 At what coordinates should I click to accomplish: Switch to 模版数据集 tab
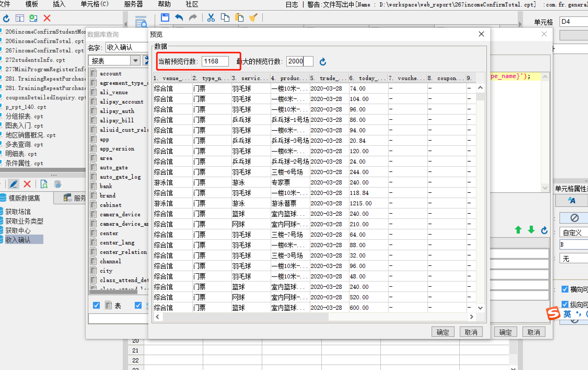(x=24, y=198)
